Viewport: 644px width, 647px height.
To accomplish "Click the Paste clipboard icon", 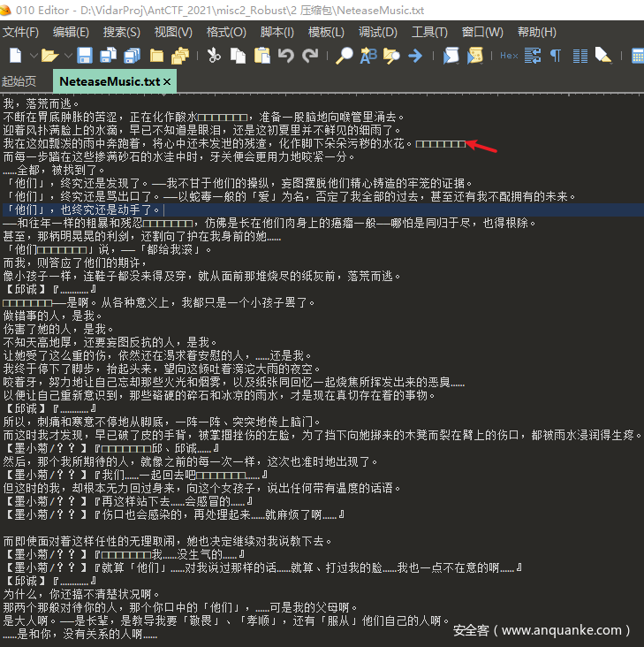I will coord(261,56).
